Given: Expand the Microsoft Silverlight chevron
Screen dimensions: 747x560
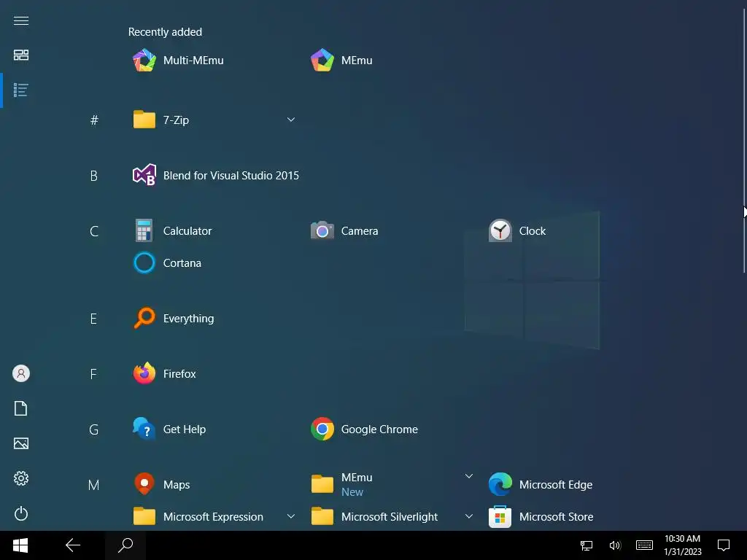Looking at the screenshot, I should [x=469, y=516].
